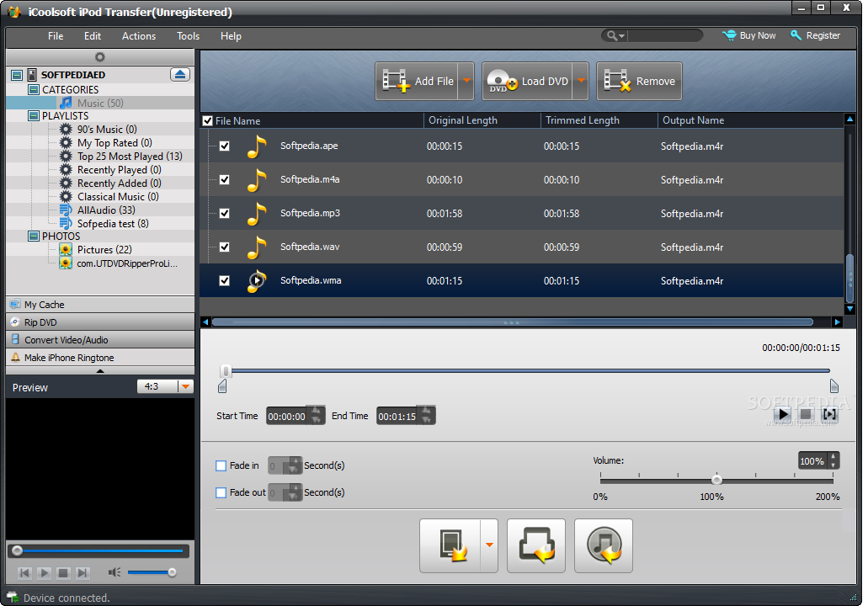The image size is (868, 606).
Task: Click the end trim marker on timeline
Action: [x=833, y=385]
